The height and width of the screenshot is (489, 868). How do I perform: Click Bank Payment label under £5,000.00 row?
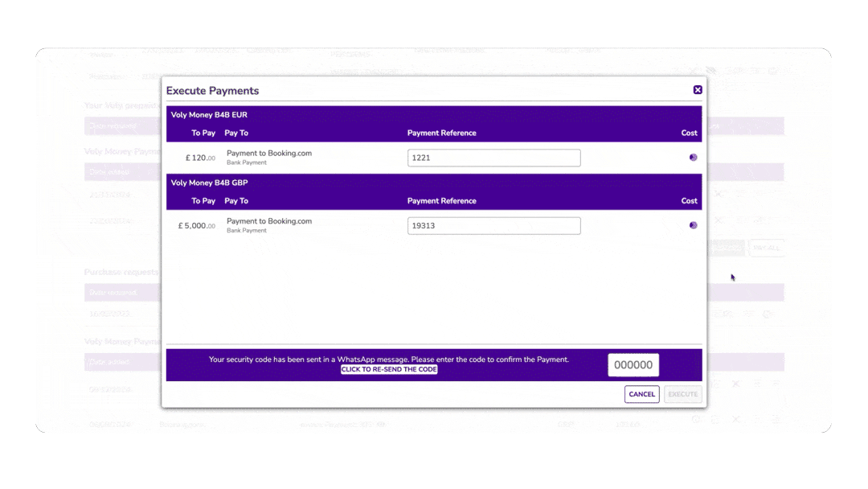[247, 230]
